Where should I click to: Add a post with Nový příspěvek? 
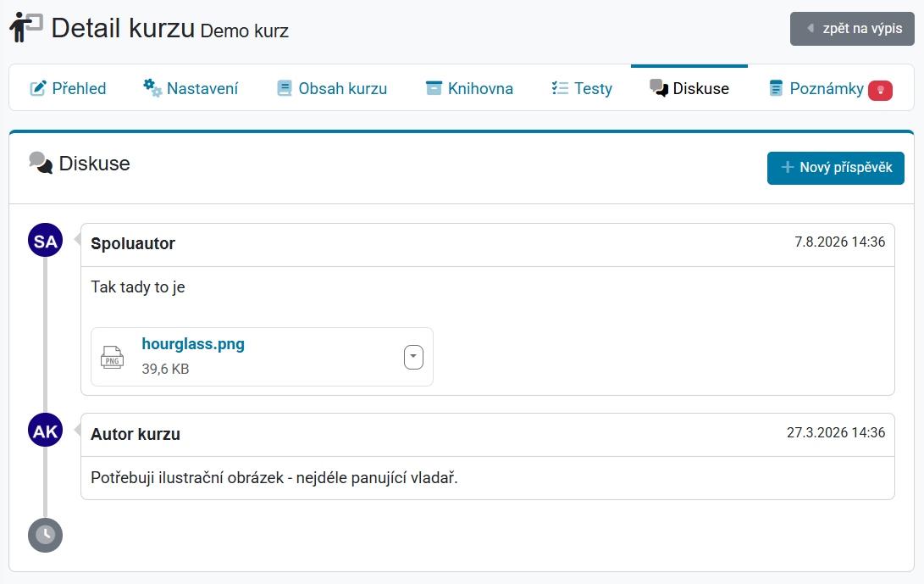click(x=836, y=168)
